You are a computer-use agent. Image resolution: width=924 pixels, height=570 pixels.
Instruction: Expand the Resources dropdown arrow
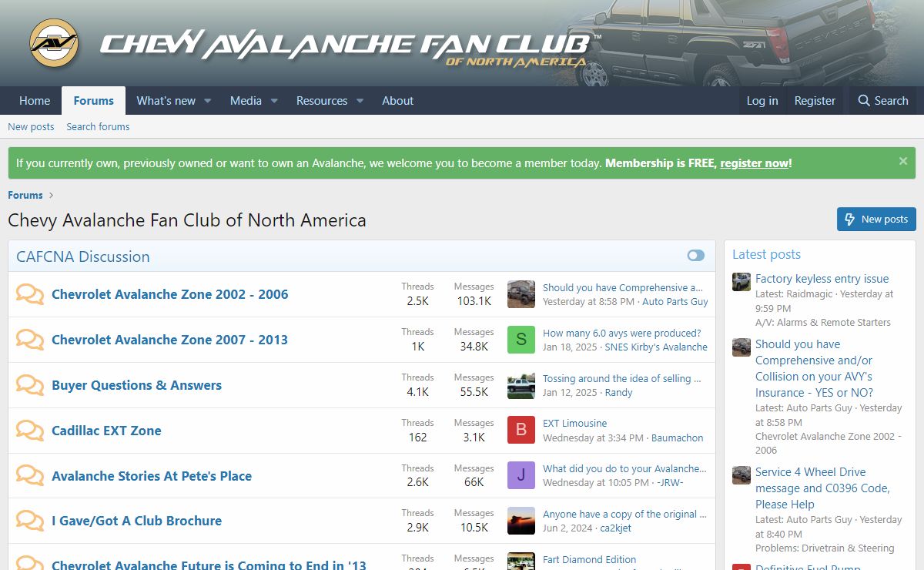(x=360, y=101)
